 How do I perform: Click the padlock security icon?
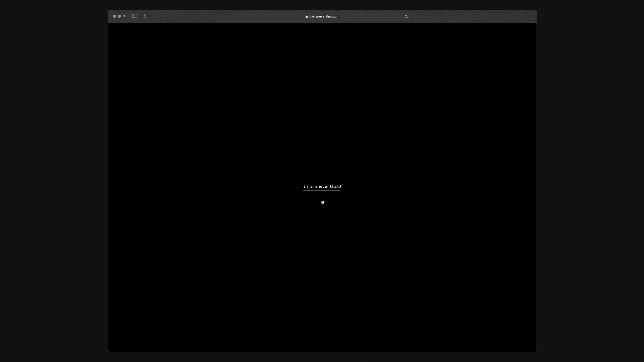pyautogui.click(x=307, y=16)
